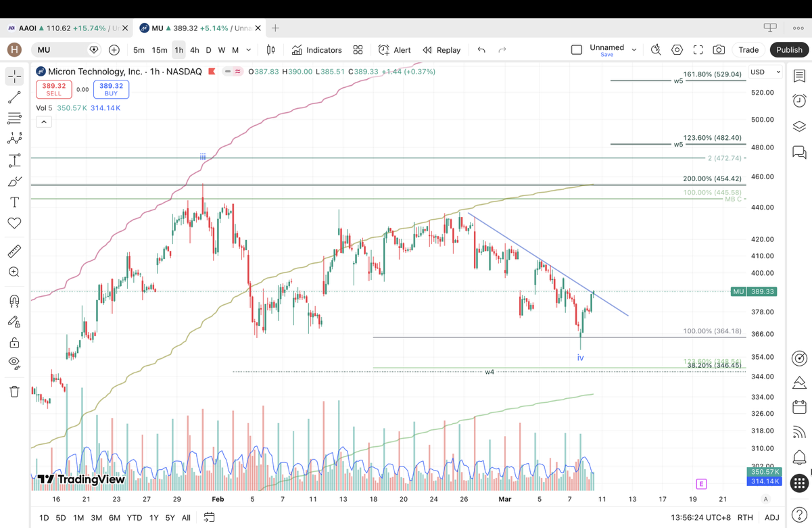
Task: Open the USD currency dropdown
Action: [x=765, y=72]
